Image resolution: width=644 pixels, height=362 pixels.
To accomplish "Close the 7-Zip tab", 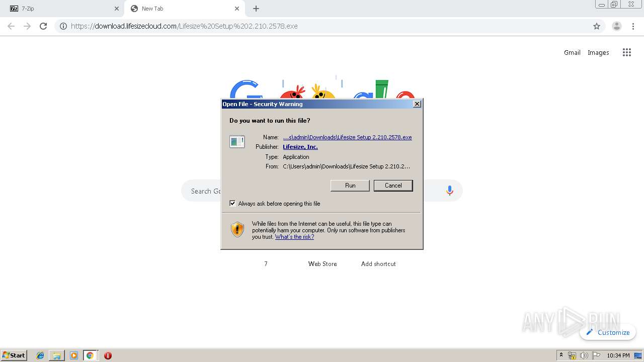I will tap(117, 9).
